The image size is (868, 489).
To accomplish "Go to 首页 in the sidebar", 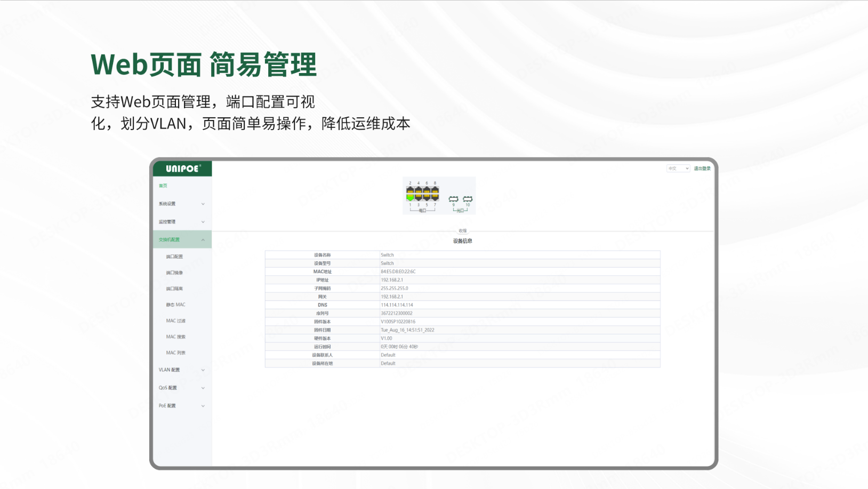I will [163, 186].
